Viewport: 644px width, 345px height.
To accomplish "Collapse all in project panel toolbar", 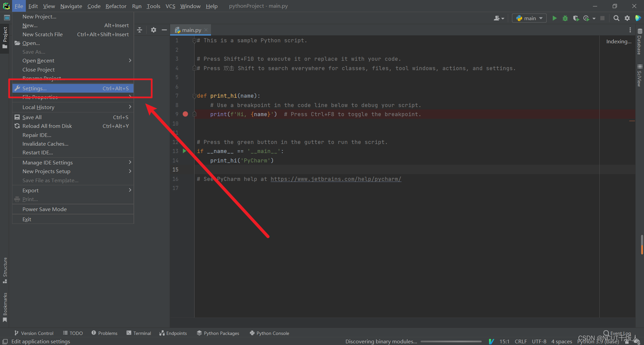I will tap(140, 30).
